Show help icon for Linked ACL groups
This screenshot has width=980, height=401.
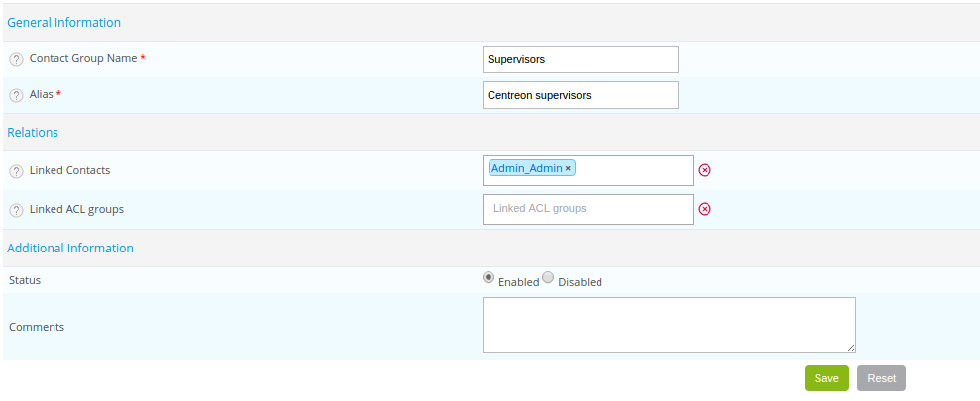[16, 210]
